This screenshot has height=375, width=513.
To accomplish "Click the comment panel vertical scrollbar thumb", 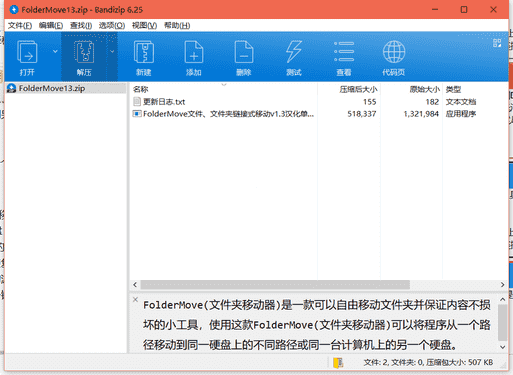I will (503, 322).
